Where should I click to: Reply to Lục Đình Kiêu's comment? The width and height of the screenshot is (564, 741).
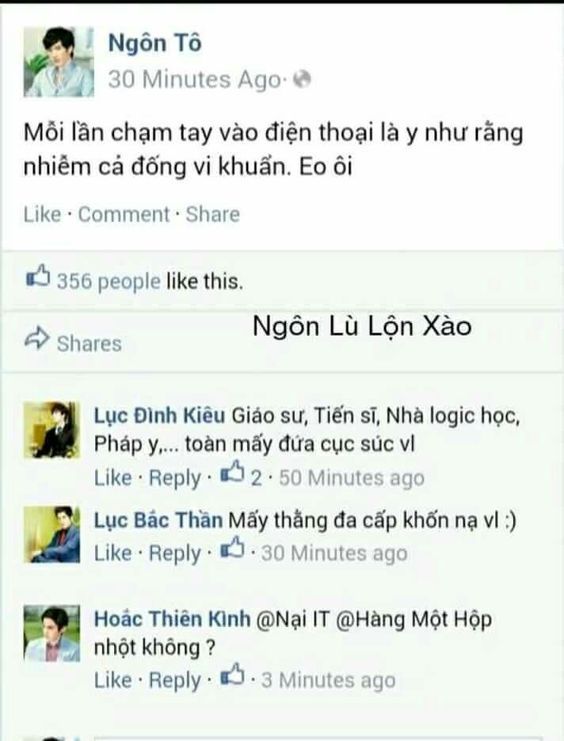click(x=175, y=478)
